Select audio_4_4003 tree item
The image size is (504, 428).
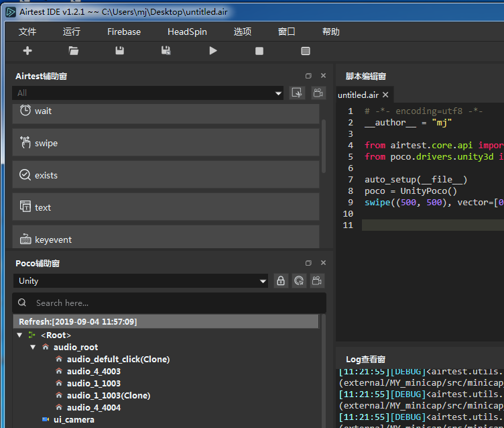94,371
